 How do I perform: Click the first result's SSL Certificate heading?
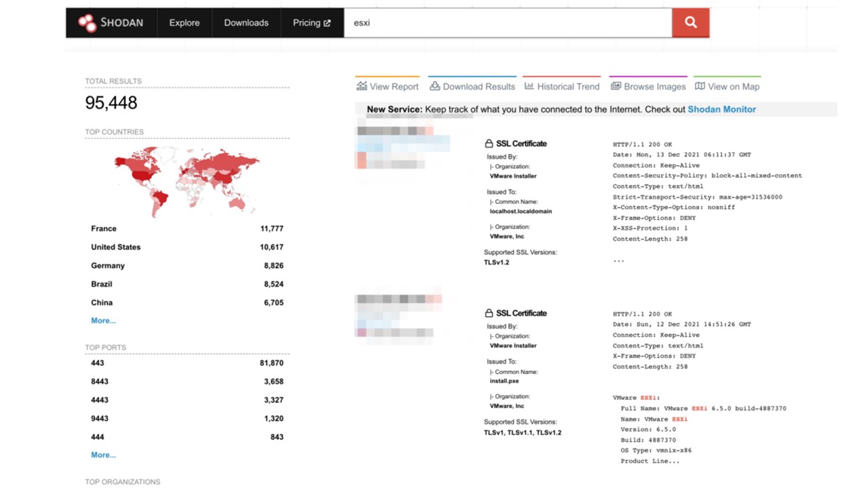[521, 144]
